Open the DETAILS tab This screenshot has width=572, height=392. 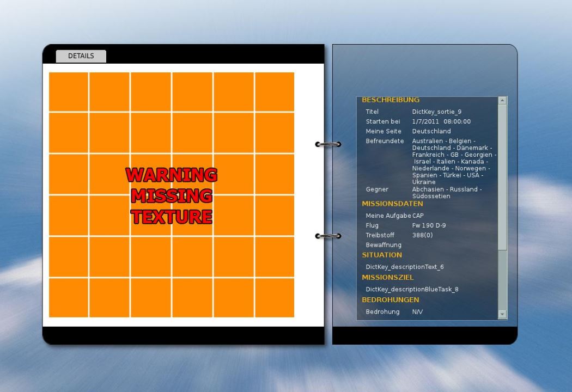click(x=81, y=56)
